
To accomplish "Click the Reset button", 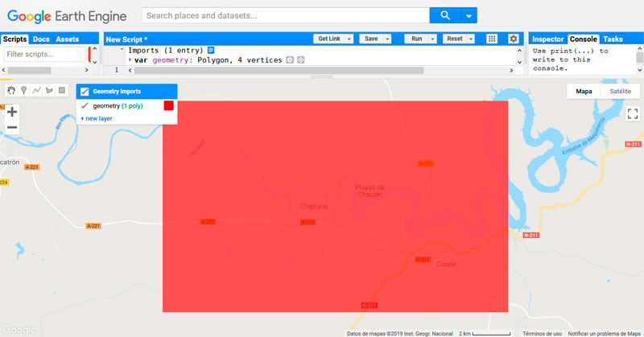I will (x=455, y=39).
